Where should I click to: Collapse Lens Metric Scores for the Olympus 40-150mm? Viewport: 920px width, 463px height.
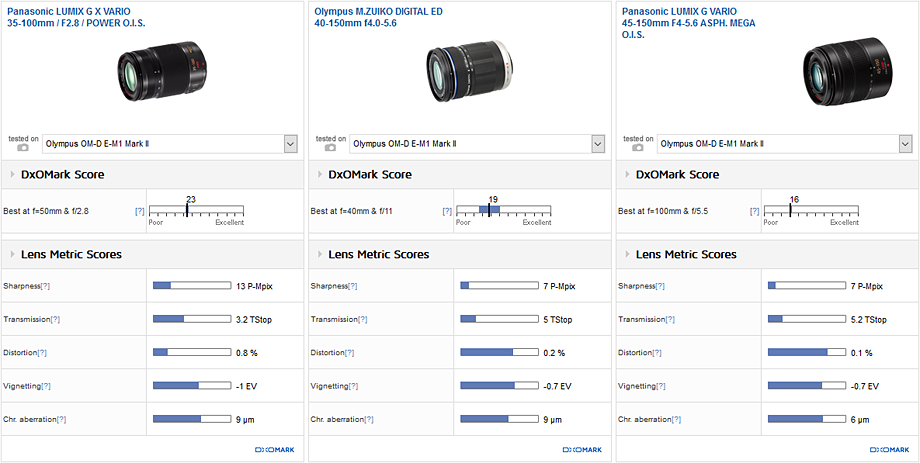pos(320,254)
